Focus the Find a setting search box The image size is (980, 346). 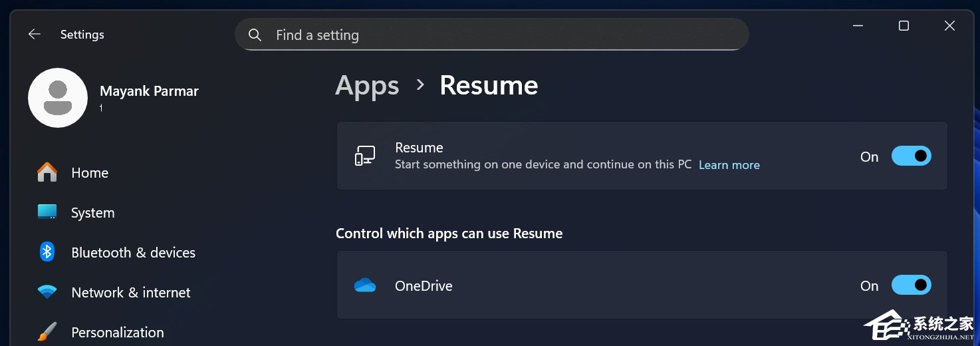(491, 35)
